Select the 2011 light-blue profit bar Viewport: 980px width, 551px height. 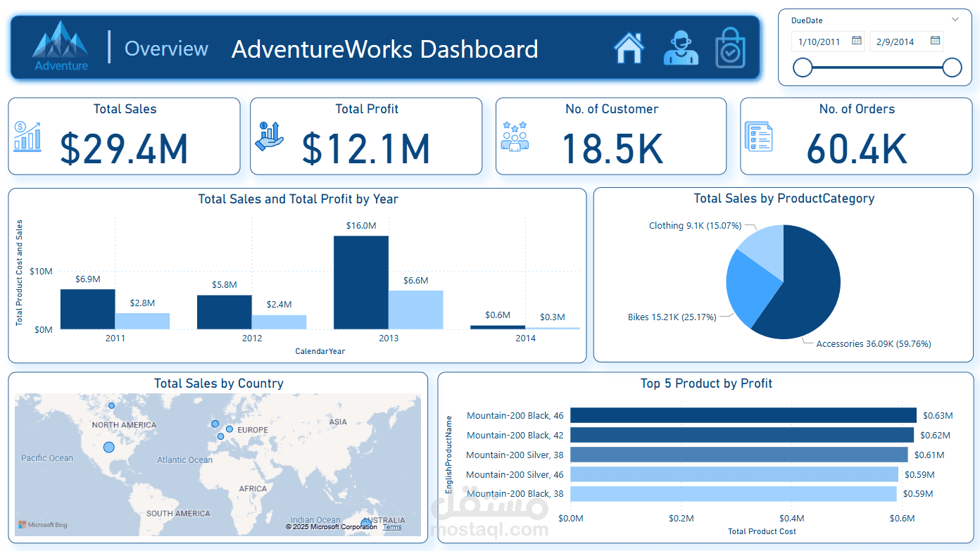click(x=143, y=321)
